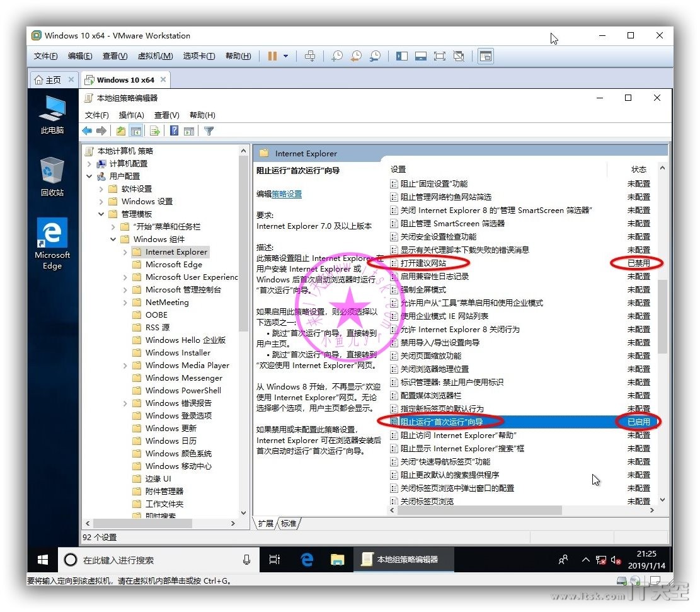Expand the Internet Explorer tree node
Viewport: 700px width, 612px height.
tap(125, 252)
